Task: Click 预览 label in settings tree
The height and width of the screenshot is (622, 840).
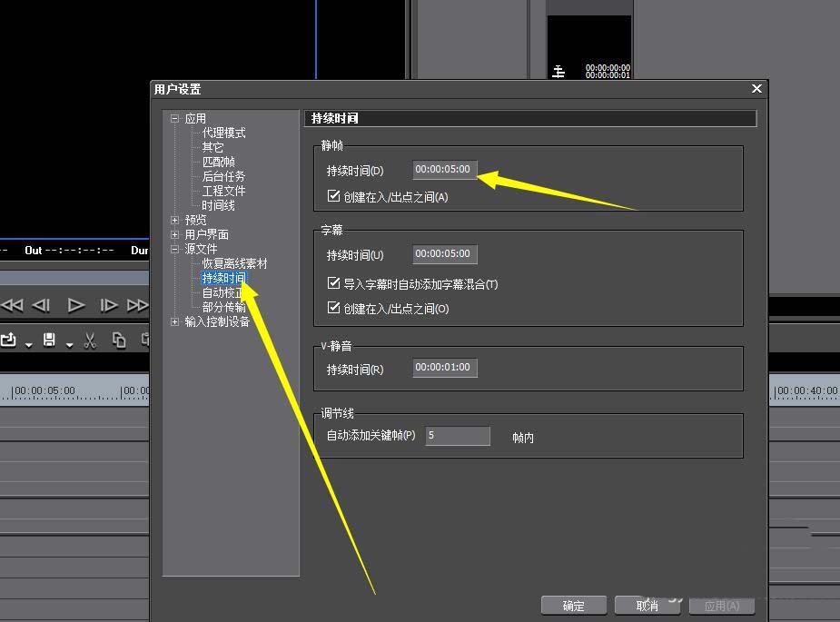Action: 195,220
